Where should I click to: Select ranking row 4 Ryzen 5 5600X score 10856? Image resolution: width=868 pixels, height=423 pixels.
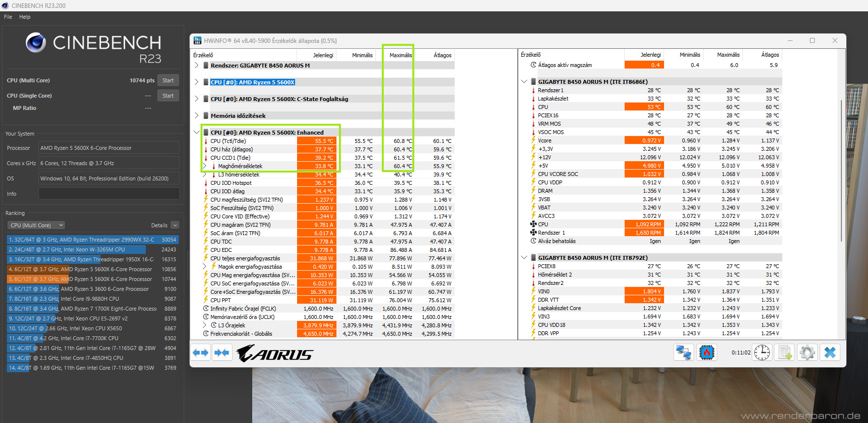point(93,269)
